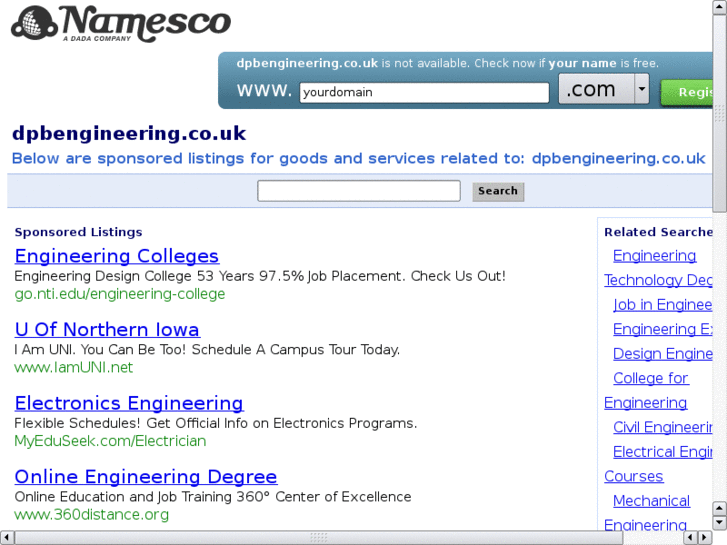Open the Electronics Engineering listing
727x545 pixels.
[129, 403]
